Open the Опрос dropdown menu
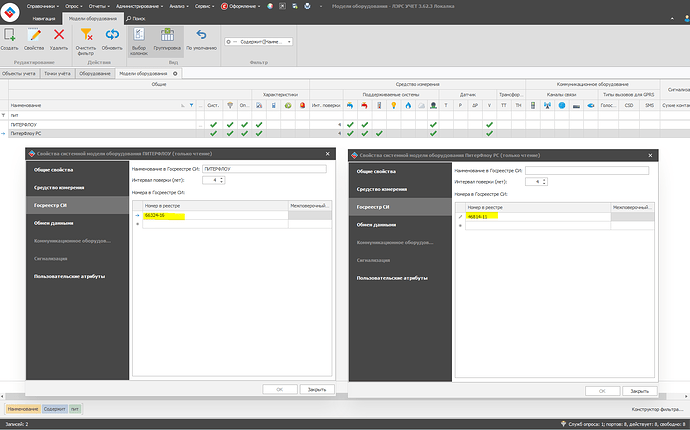 click(x=73, y=6)
